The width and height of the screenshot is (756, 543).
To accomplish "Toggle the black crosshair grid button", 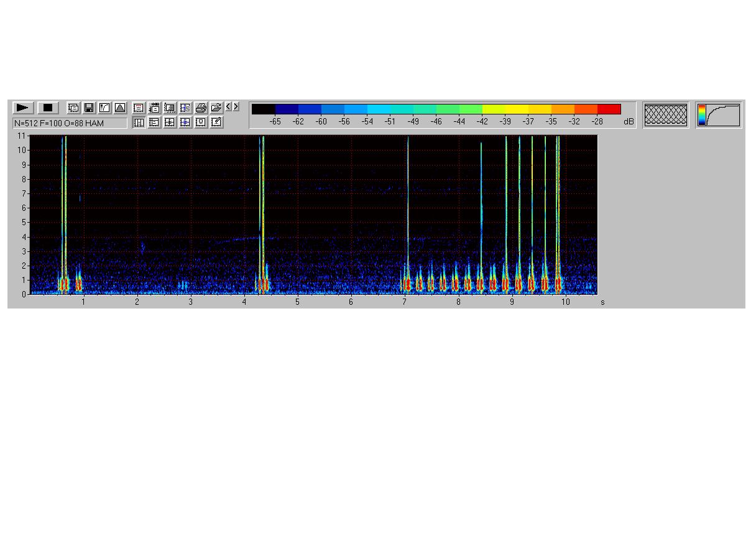I will (169, 123).
